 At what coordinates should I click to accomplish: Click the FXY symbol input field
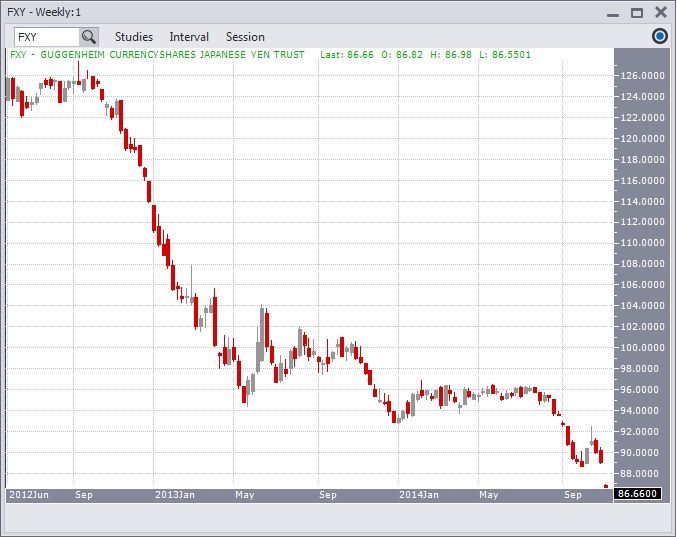(47, 37)
